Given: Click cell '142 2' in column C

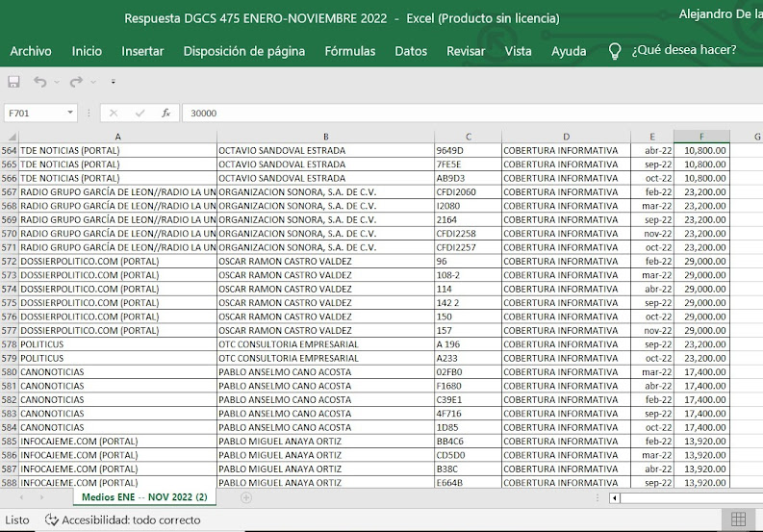Looking at the screenshot, I should [469, 303].
